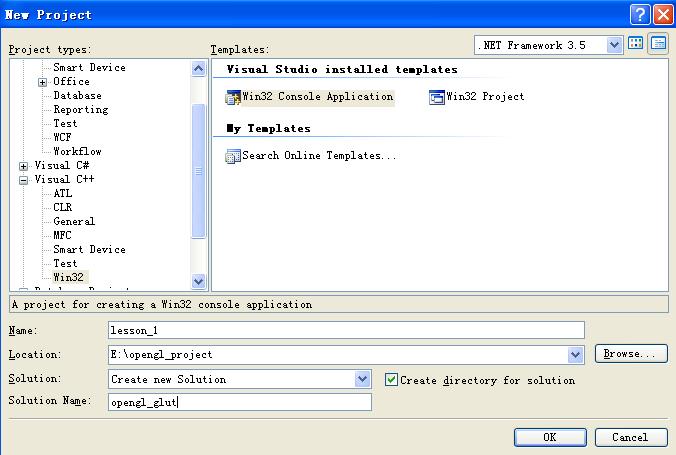Click the Win32 Console Application label
Viewport: 676px width, 455px height.
pos(318,97)
